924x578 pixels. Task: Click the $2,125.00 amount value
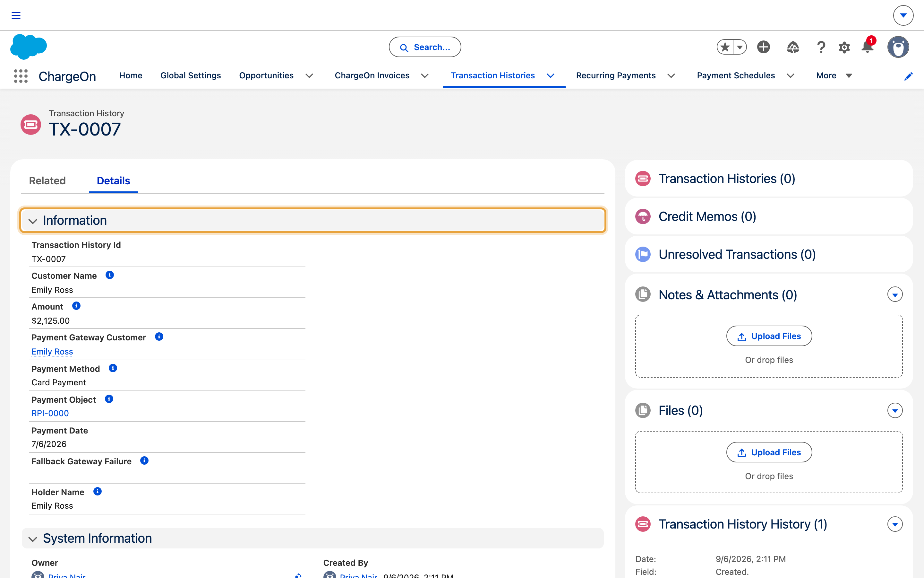(50, 321)
